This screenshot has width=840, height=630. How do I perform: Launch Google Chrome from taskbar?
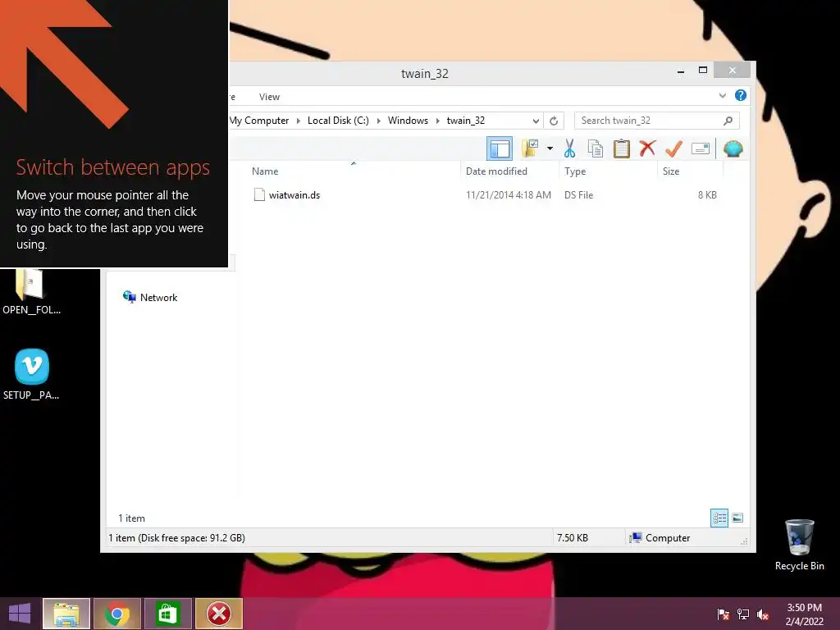click(x=117, y=614)
